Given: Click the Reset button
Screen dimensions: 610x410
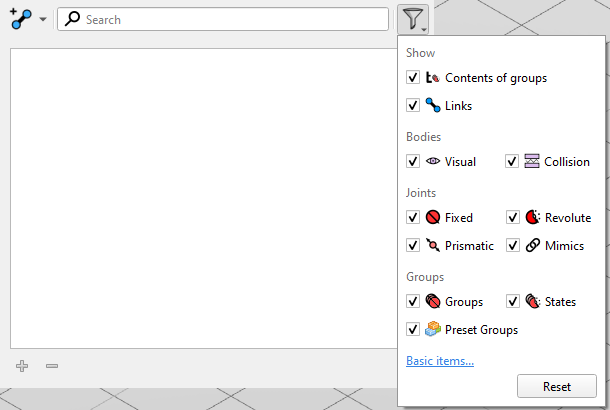Looking at the screenshot, I should [x=557, y=386].
